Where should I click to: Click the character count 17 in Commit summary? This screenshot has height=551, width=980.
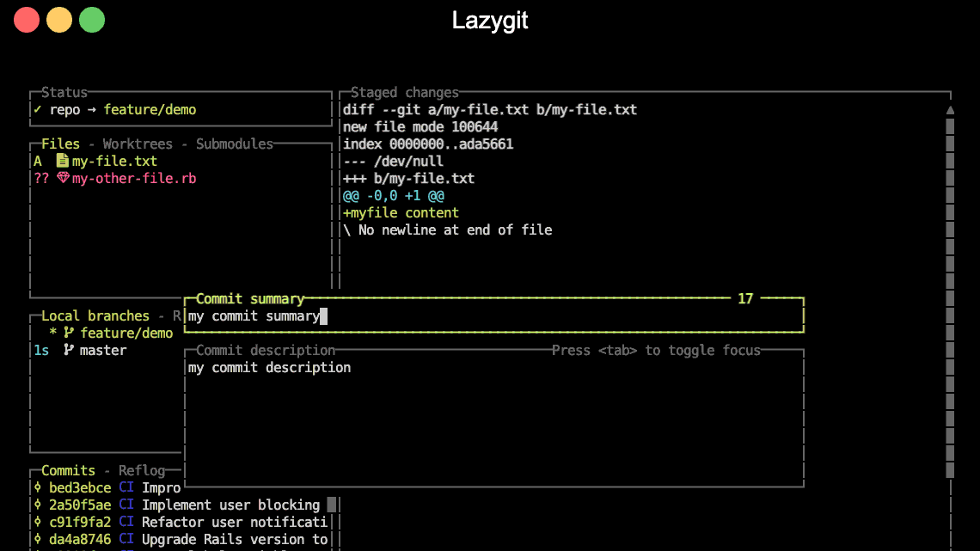click(745, 298)
